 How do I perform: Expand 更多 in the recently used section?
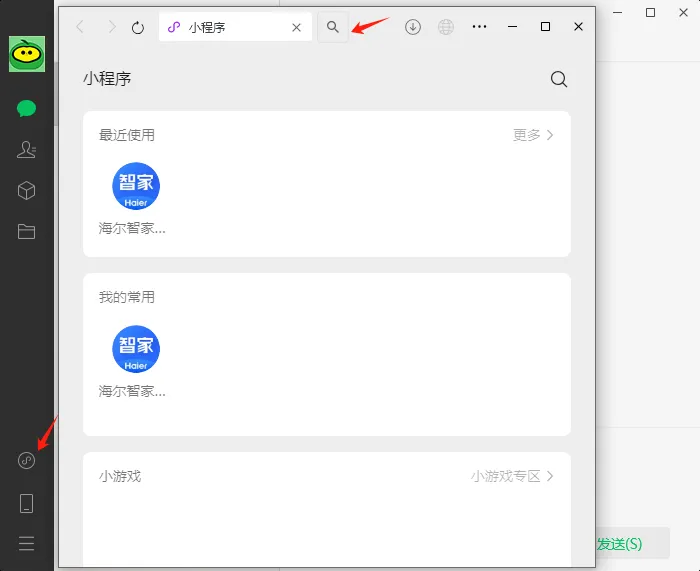[x=533, y=135]
